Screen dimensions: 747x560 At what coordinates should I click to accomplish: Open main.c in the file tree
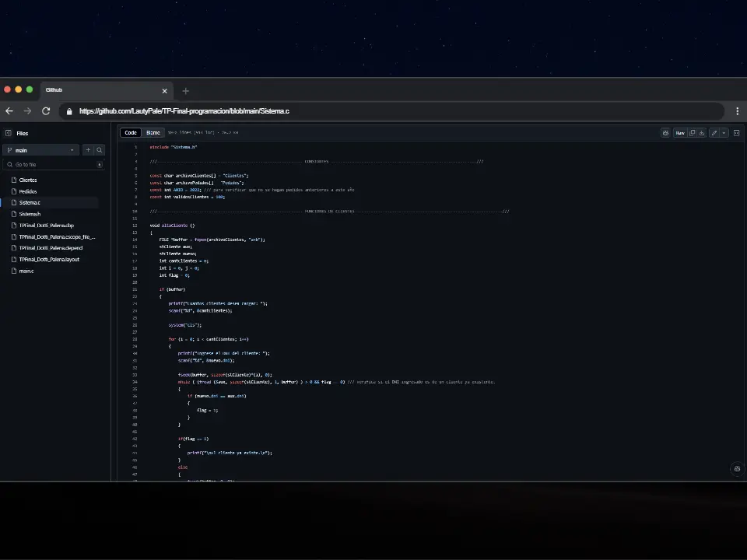tap(26, 271)
